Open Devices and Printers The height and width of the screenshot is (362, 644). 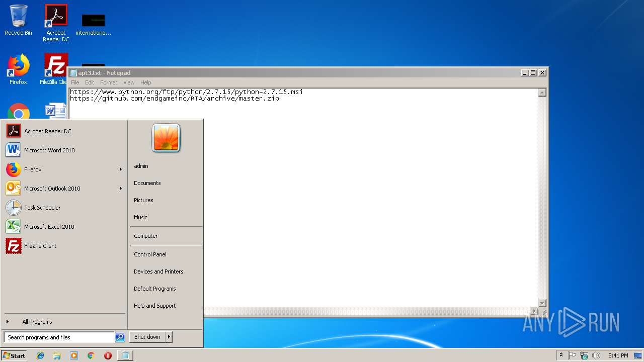(x=166, y=271)
